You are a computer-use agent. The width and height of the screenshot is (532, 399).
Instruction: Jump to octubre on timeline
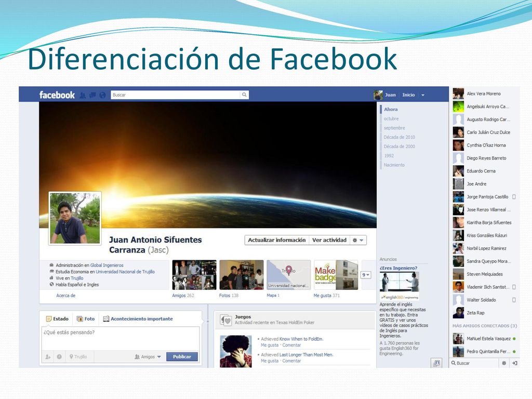(391, 119)
